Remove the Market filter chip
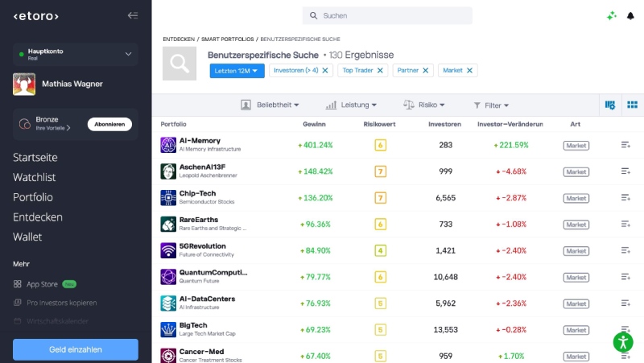 pos(469,70)
